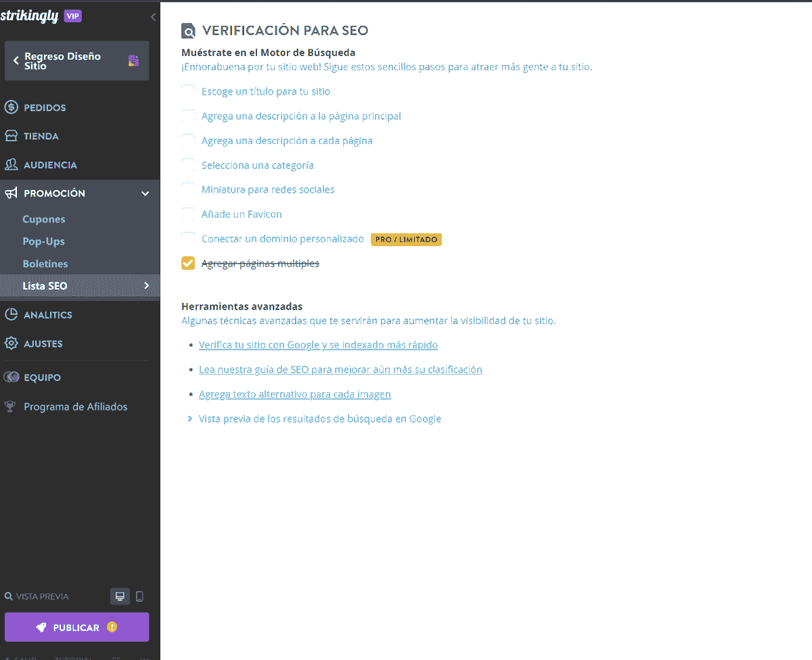812x660 pixels.
Task: Open Ajustes section
Action: 43,344
